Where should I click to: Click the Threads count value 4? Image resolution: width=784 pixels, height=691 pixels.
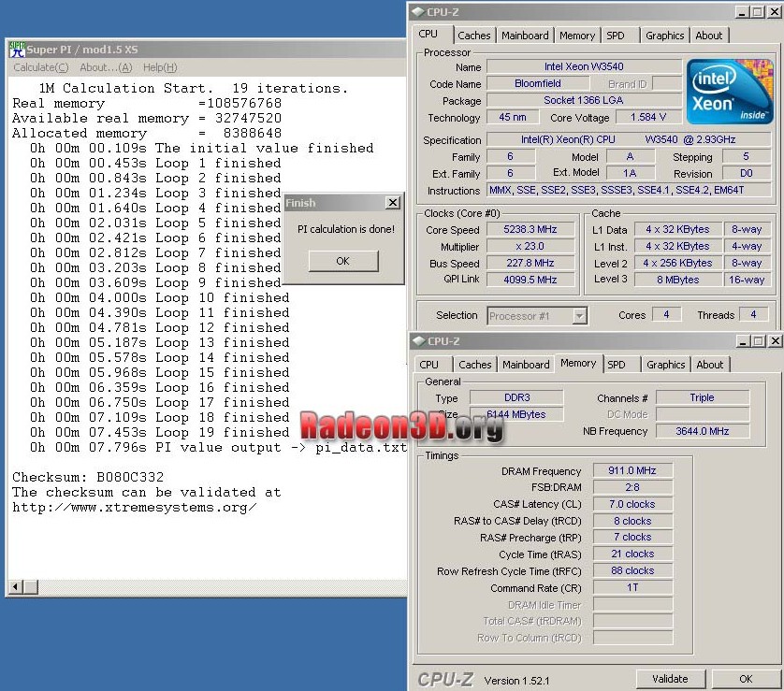click(753, 315)
